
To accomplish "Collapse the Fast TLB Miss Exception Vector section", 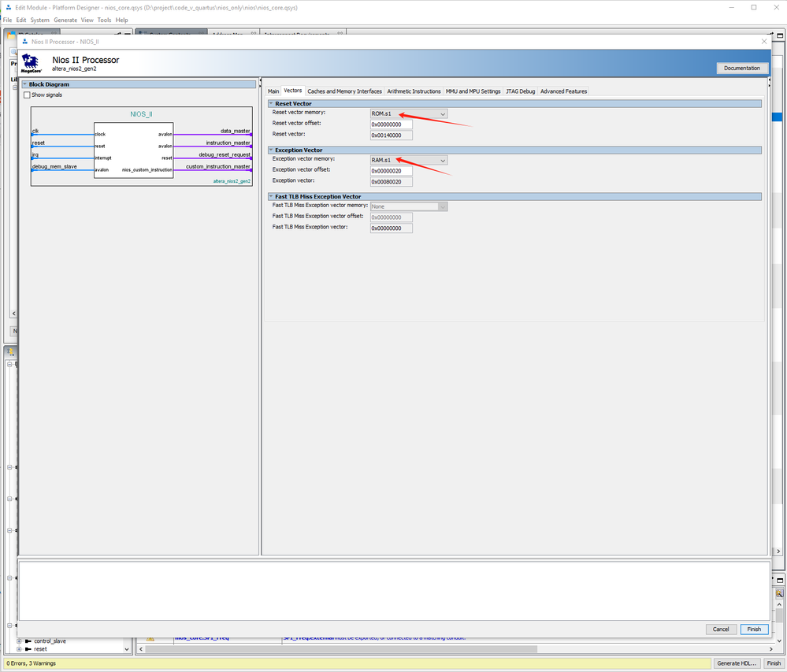I will [x=271, y=197].
